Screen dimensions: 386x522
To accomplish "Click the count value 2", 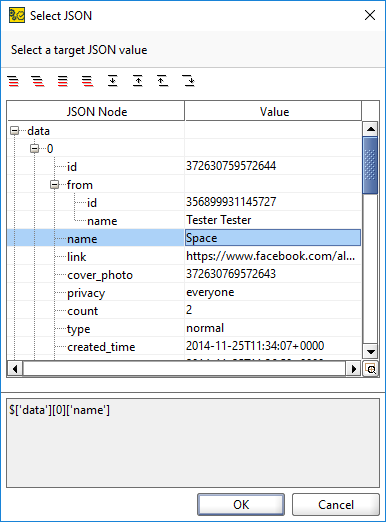I will click(x=189, y=310).
